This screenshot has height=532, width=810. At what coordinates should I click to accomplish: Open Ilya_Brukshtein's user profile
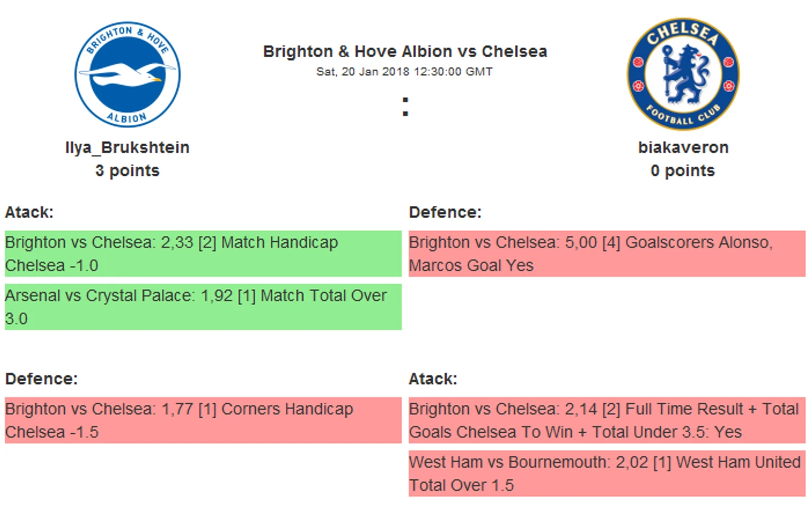[127, 148]
